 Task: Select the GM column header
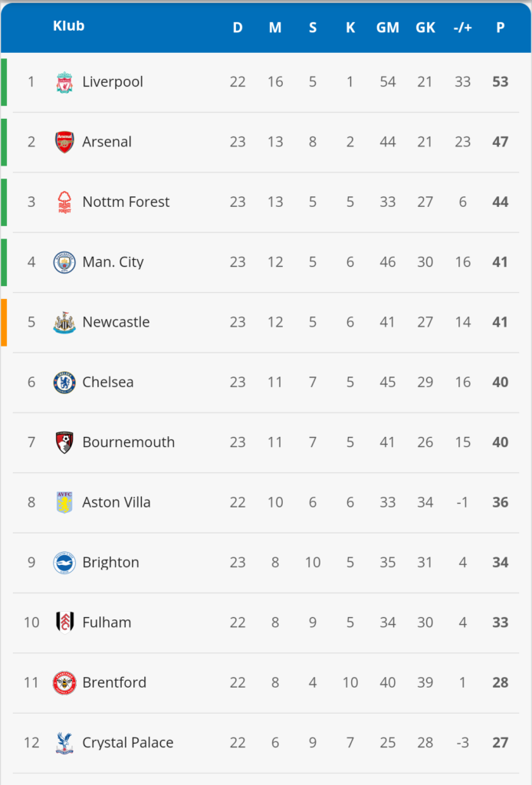(x=387, y=28)
